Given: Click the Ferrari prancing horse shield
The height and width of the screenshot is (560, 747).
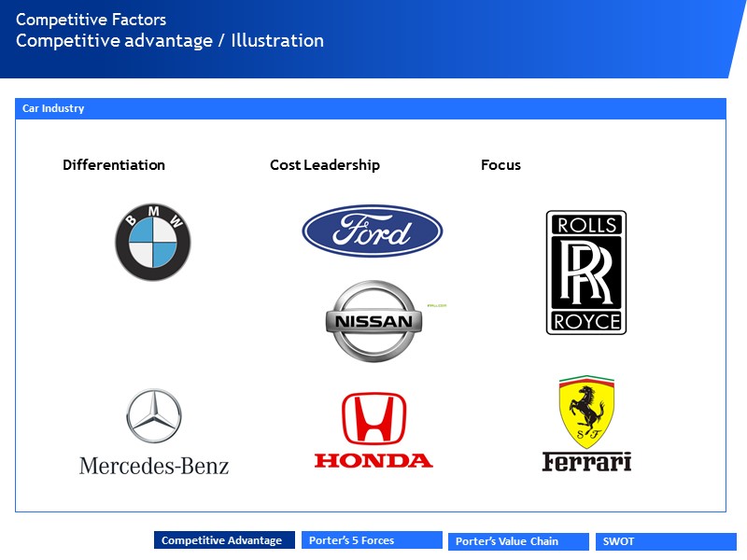Looking at the screenshot, I should [x=586, y=412].
